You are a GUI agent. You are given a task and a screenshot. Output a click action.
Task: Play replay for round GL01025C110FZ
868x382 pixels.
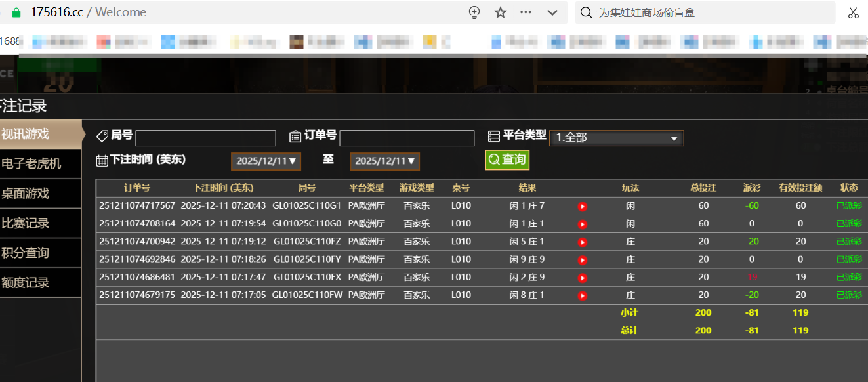(x=582, y=242)
